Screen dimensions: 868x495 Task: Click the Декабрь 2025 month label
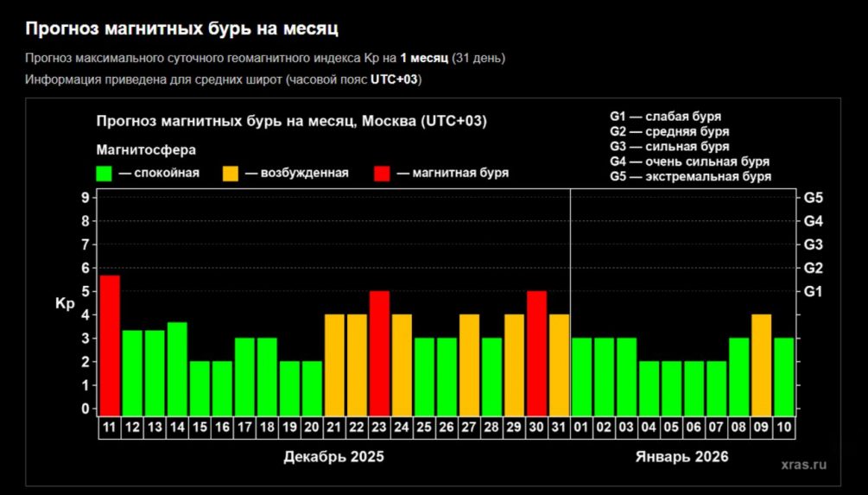333,457
